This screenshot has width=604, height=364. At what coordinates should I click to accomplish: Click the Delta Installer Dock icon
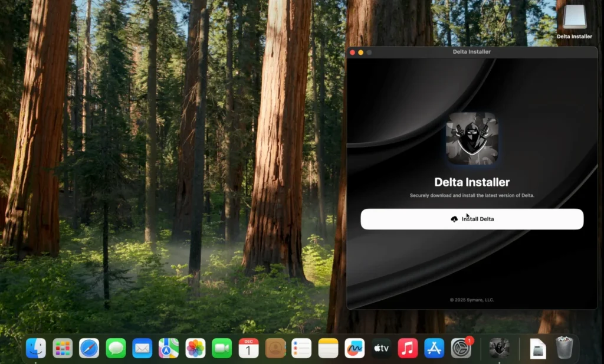pos(499,348)
